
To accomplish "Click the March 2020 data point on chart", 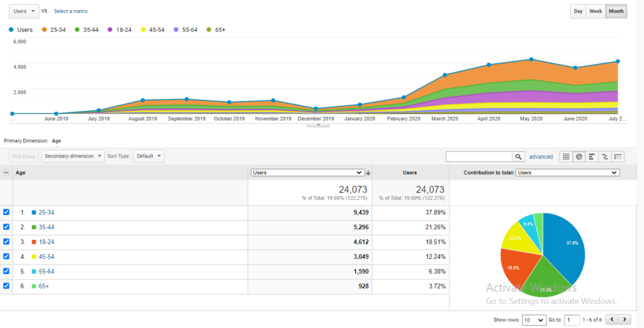I will [x=445, y=75].
